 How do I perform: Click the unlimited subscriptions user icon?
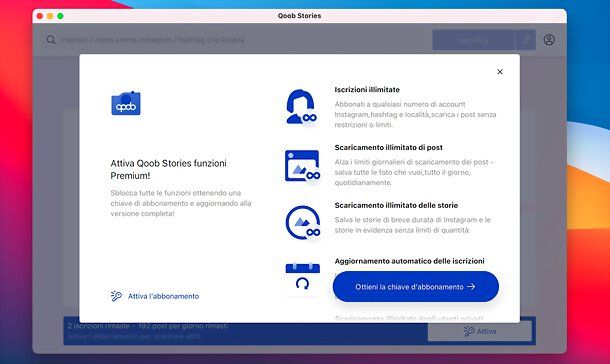click(301, 107)
